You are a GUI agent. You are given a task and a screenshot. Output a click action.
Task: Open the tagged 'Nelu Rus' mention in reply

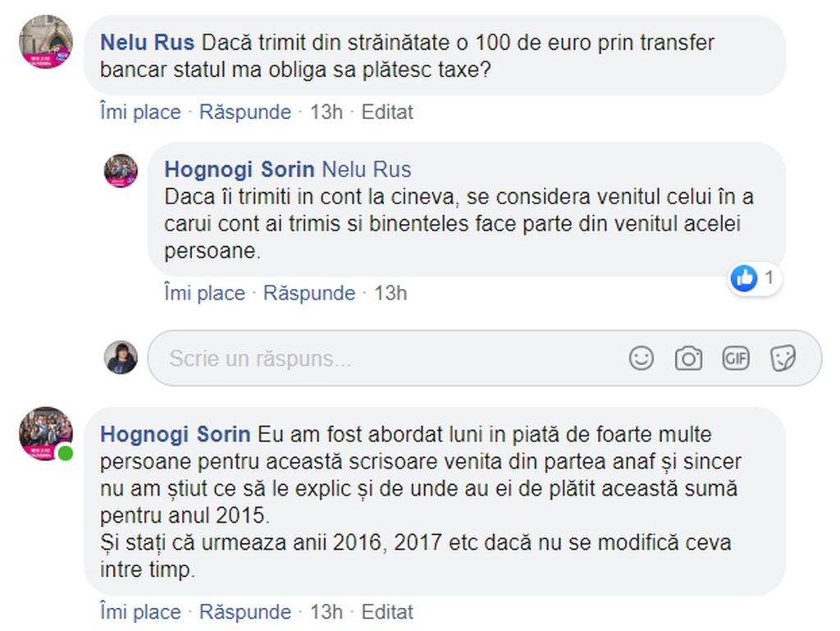(367, 170)
